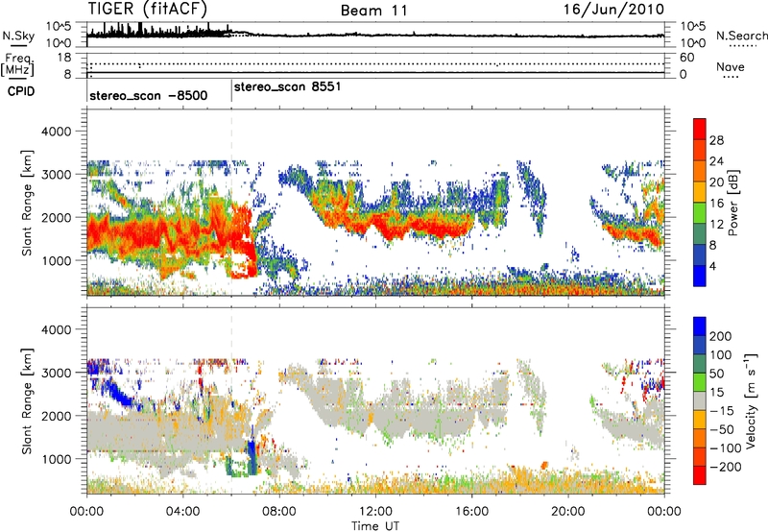Click the CPID change marker line near 06:00
This screenshot has width=768, height=532.
pos(231,91)
